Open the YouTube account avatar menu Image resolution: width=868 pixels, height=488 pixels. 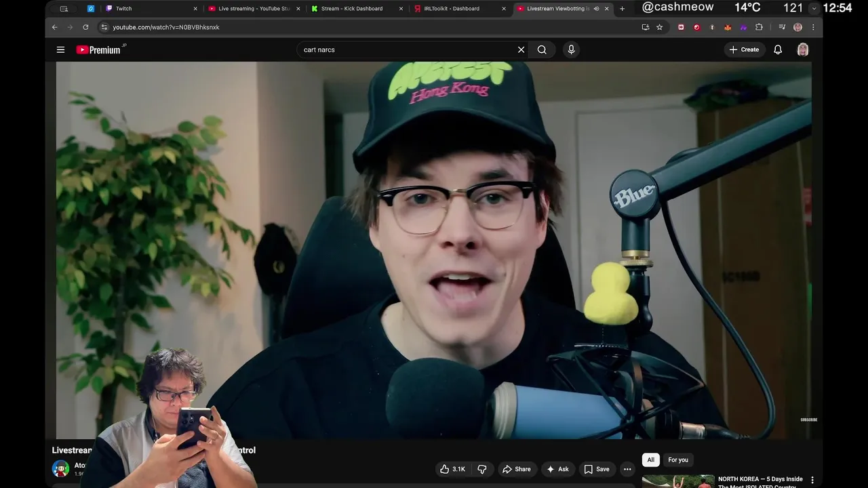click(x=803, y=49)
